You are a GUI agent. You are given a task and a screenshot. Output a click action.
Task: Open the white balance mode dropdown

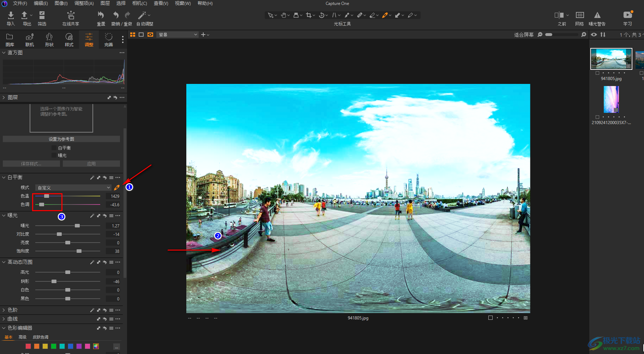(x=73, y=188)
